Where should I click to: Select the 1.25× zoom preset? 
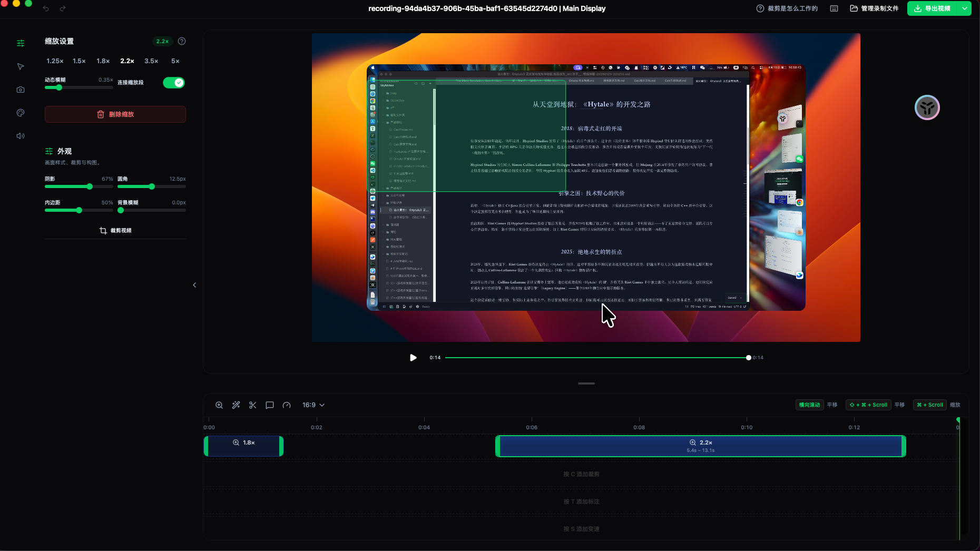(x=55, y=61)
